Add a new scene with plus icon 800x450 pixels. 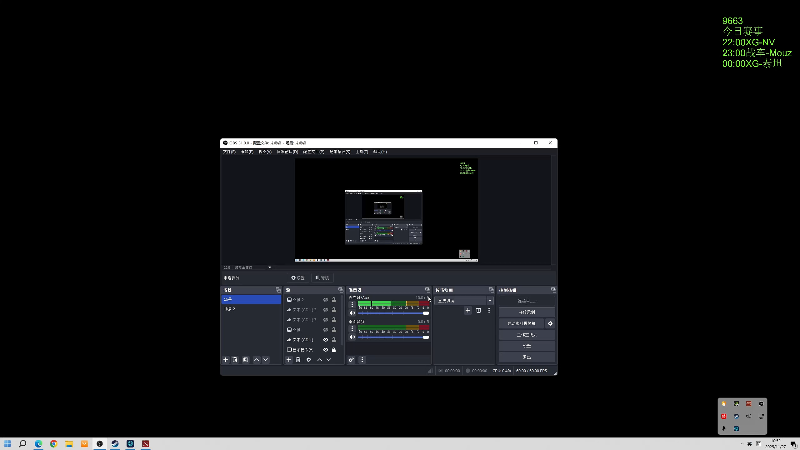click(226, 360)
